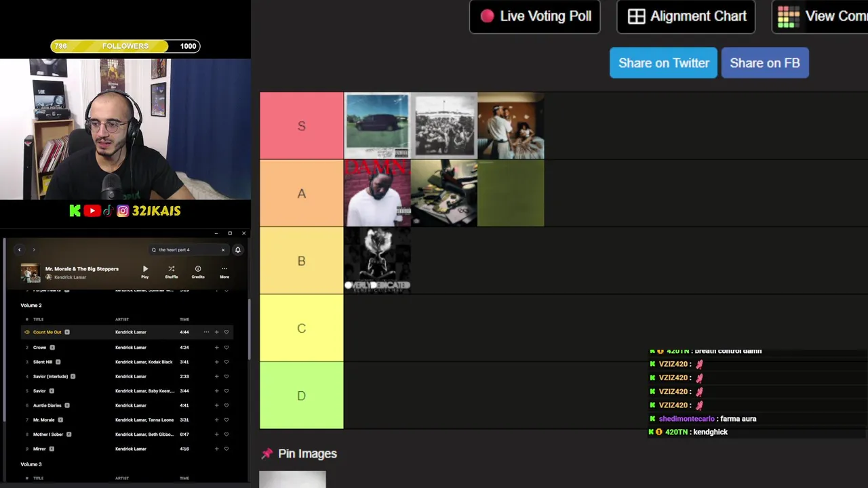The width and height of the screenshot is (868, 488).
Task: Click the Mr. Morale cover in S tier
Action: (x=511, y=126)
